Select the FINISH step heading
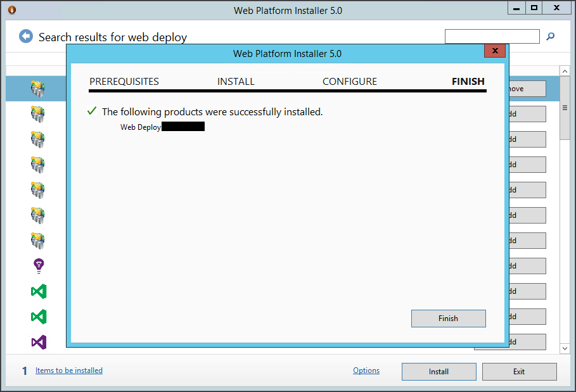576x392 pixels. [x=468, y=82]
